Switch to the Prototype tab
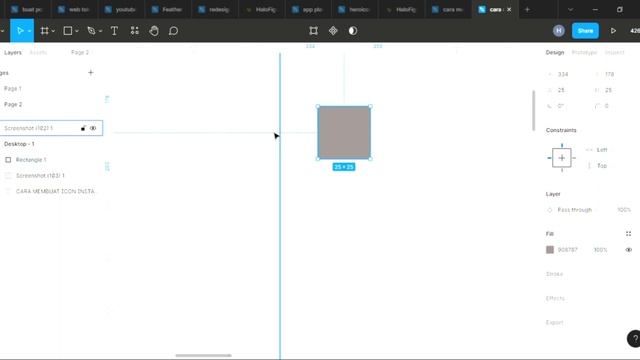The image size is (640, 360). tap(584, 53)
